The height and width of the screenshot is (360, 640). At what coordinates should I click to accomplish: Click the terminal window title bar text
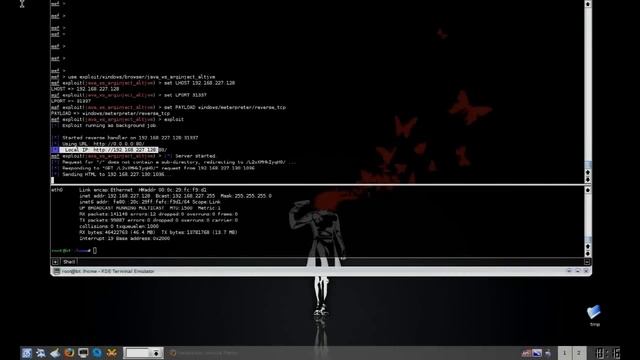[x=108, y=271]
